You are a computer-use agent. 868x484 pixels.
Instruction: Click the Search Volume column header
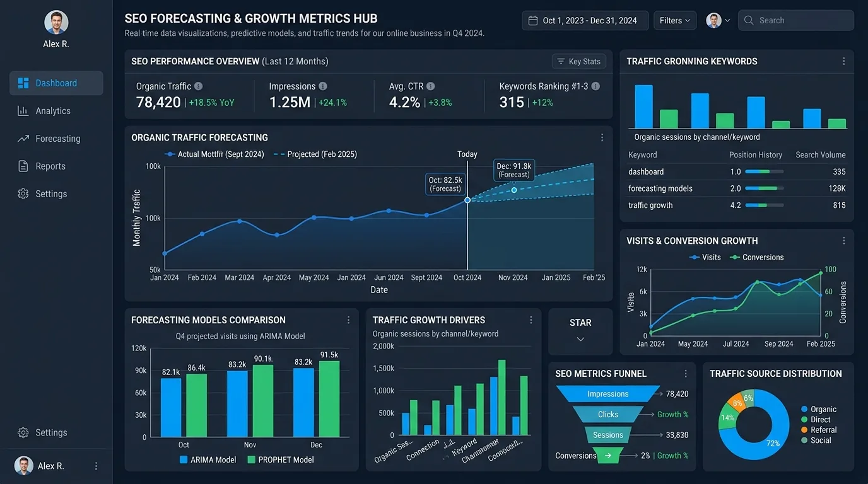[x=820, y=155]
